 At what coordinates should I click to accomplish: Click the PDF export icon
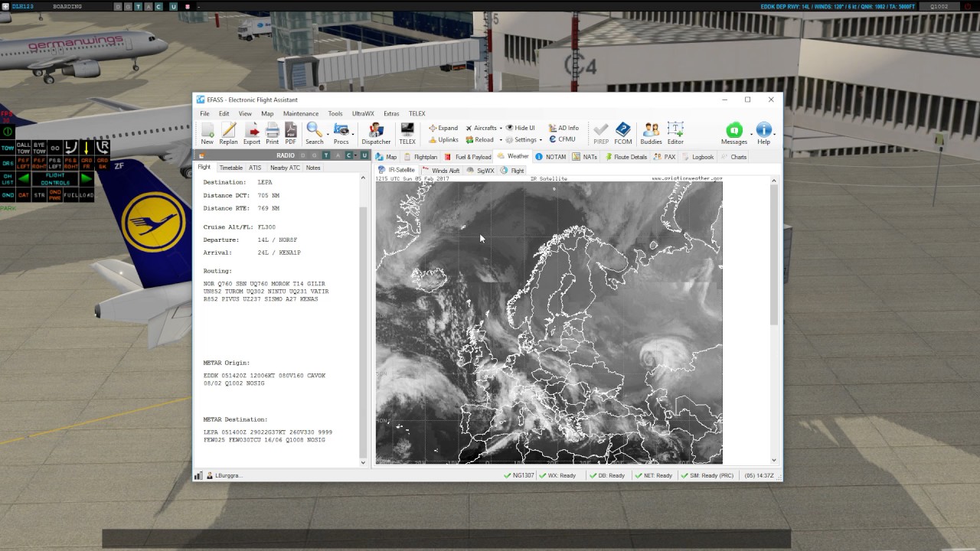290,129
